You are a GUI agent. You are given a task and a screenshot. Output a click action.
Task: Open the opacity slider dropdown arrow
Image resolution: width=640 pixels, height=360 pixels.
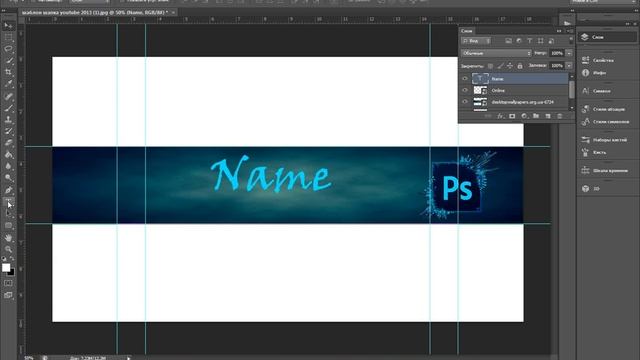coord(569,53)
